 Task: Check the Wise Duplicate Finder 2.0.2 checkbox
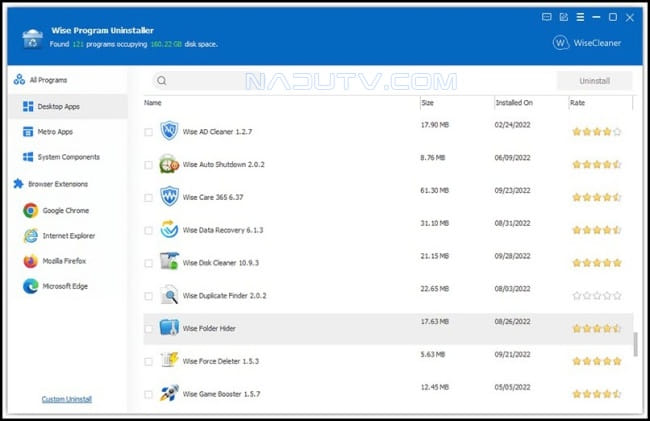[x=148, y=296]
